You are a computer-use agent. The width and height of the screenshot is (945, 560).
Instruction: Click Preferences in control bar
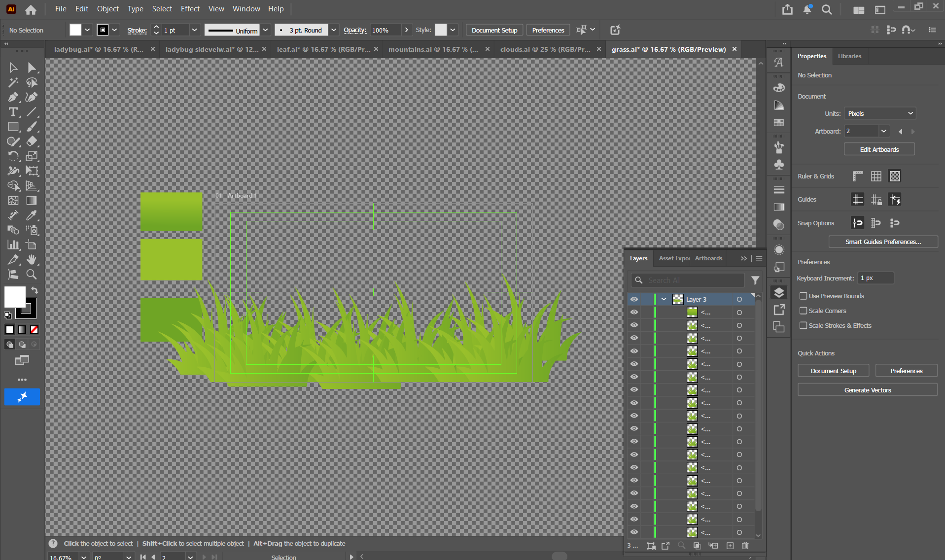tap(548, 30)
